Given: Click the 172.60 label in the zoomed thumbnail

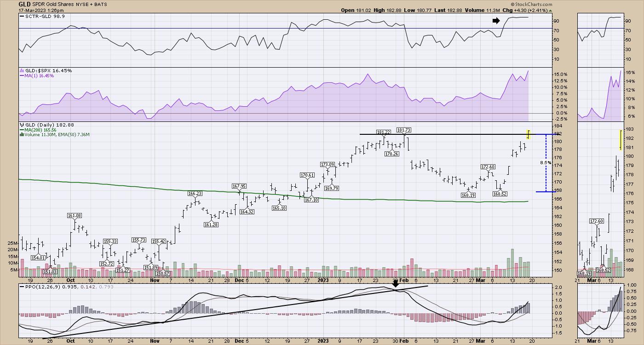Looking at the screenshot, I should coord(596,221).
